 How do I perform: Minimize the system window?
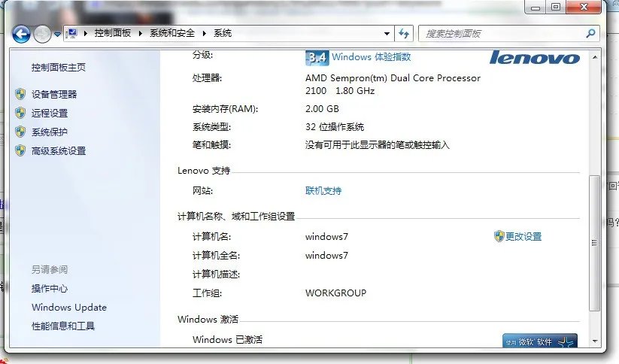tap(536, 7)
